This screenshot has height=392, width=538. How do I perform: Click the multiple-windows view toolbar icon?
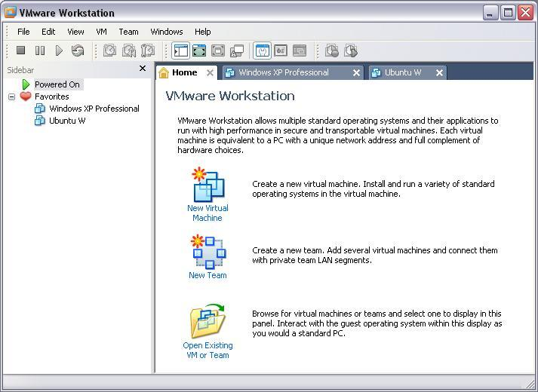click(x=237, y=51)
